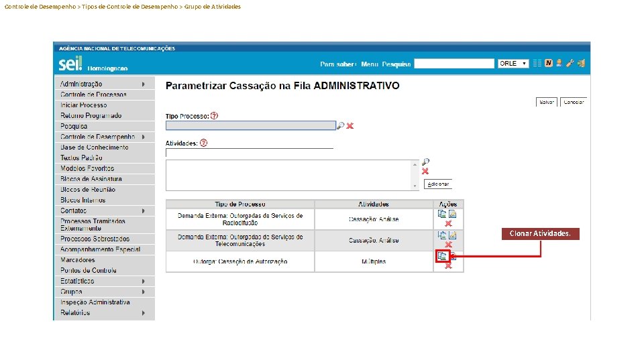The width and height of the screenshot is (644, 362).
Task: Click the user profile icon in header
Action: 559,63
